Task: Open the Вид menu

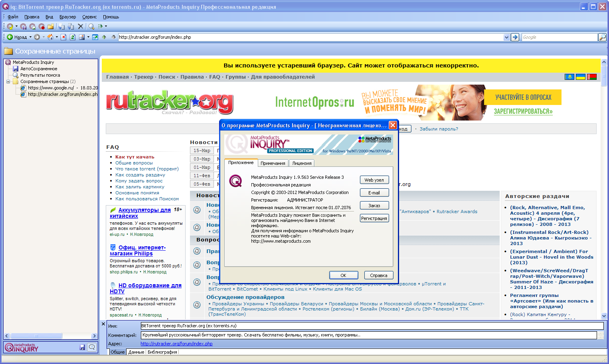Action: pos(49,17)
